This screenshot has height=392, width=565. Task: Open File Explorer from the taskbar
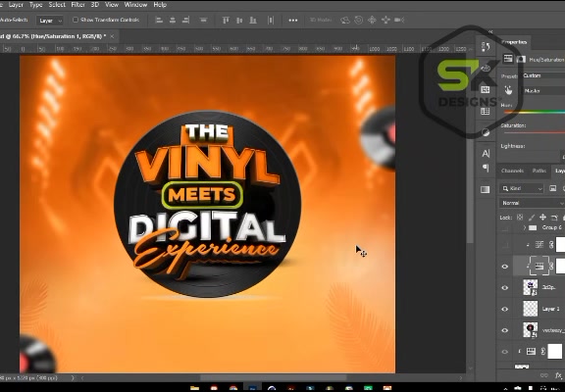pos(194,388)
